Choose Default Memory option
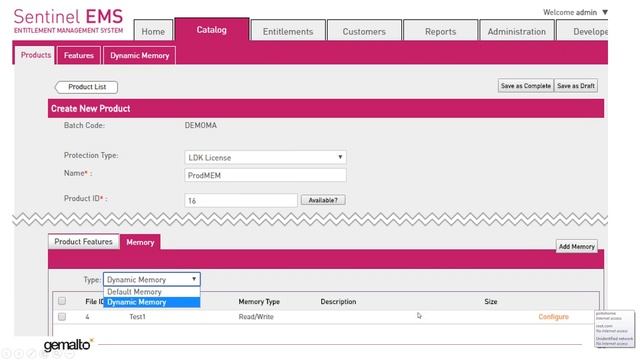 (152, 292)
